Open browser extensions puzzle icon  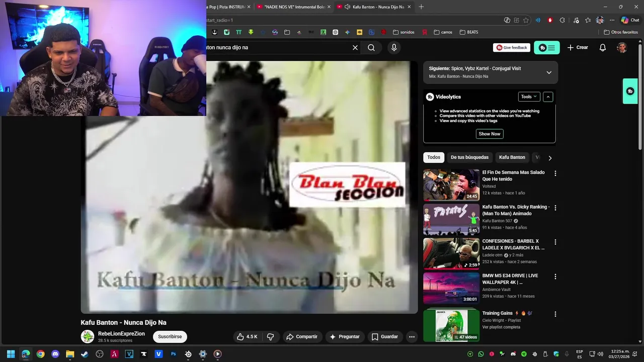(x=562, y=20)
